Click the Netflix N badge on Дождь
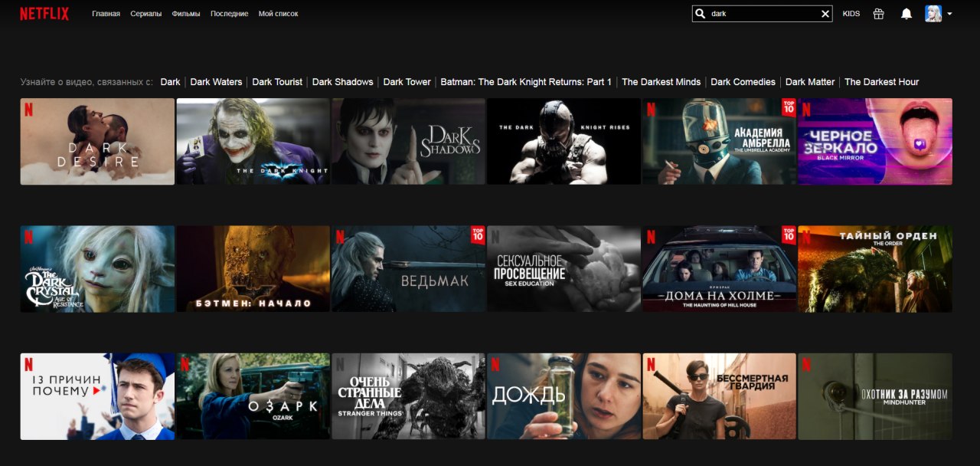 point(495,365)
